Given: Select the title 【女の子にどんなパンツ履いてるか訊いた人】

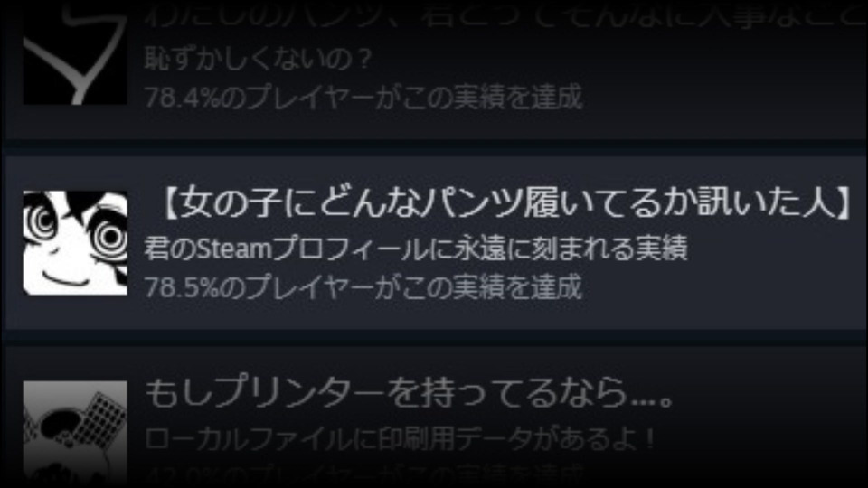Looking at the screenshot, I should [x=503, y=202].
